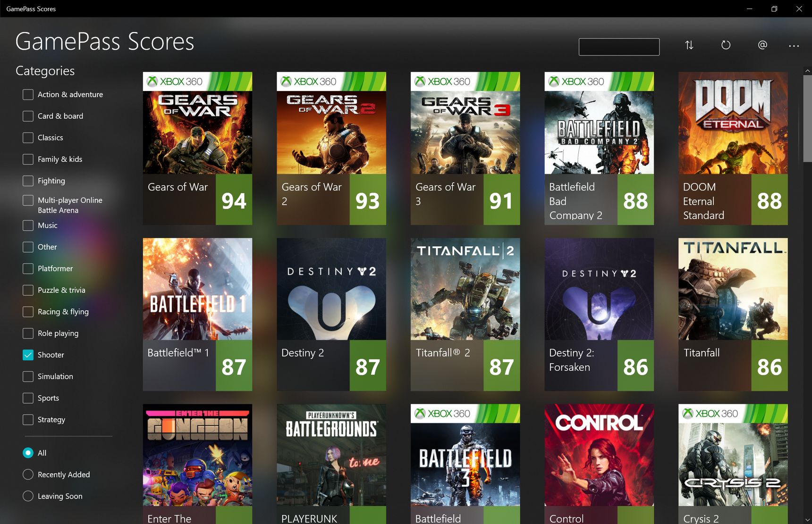The image size is (812, 524).
Task: Click the Xbox 360 banner above Battlefield 3
Action: [x=465, y=414]
